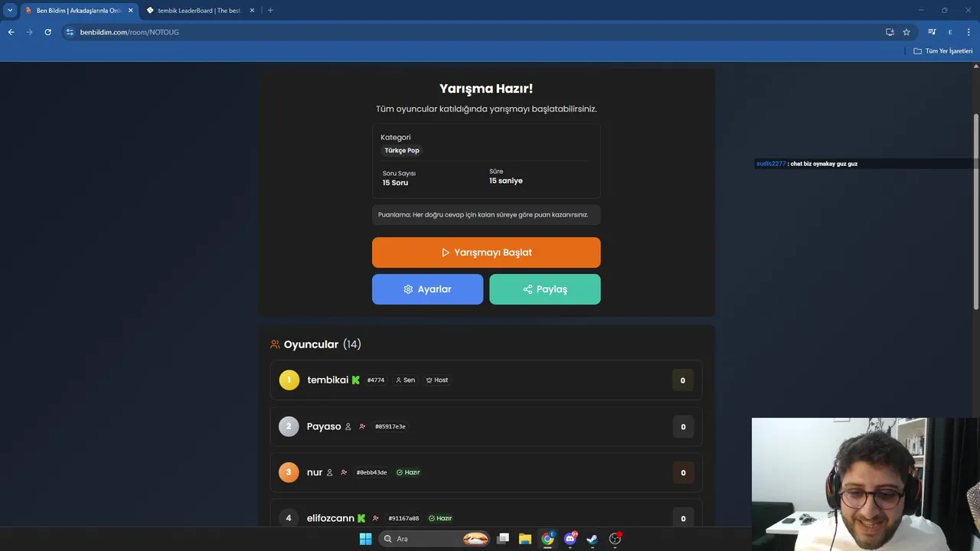Click the #4774 player ID tag

point(376,380)
